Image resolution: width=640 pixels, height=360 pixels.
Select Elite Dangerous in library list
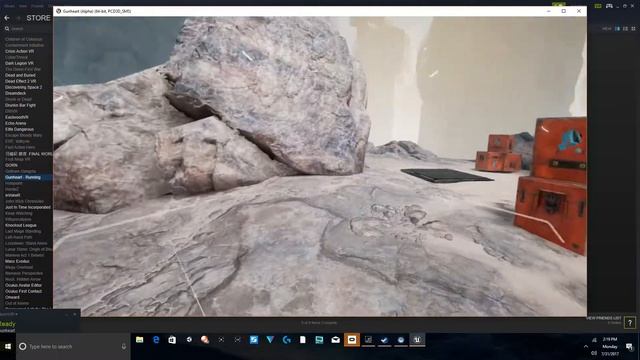pyautogui.click(x=19, y=129)
